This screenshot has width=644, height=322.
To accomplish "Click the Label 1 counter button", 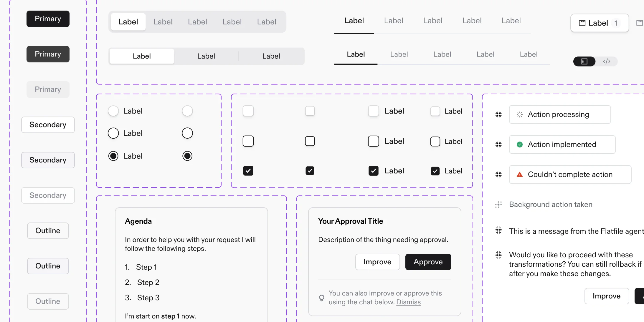I will (x=600, y=23).
